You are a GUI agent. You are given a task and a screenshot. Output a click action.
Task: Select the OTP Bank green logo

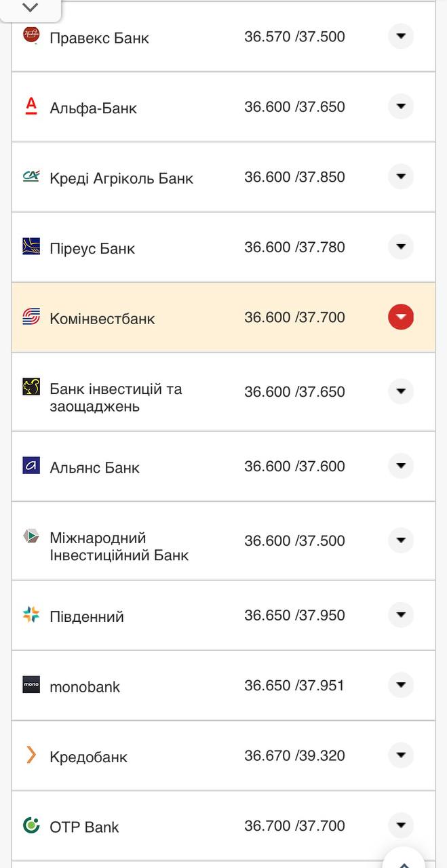(30, 826)
